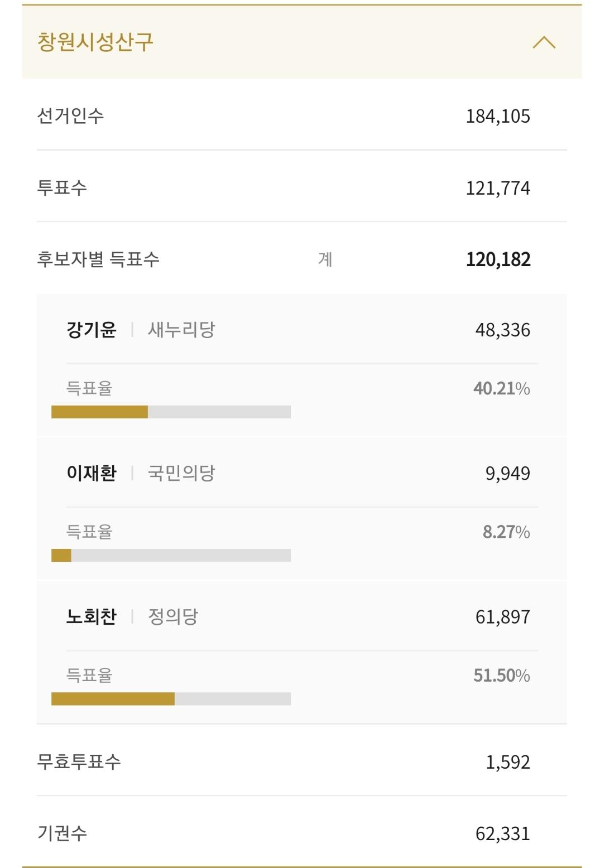This screenshot has height=868, width=595.
Task: Select candidate name 강기윤
Action: click(92, 330)
